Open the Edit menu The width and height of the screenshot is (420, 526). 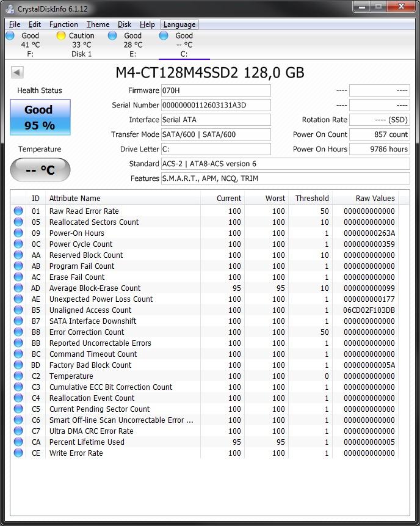35,24
